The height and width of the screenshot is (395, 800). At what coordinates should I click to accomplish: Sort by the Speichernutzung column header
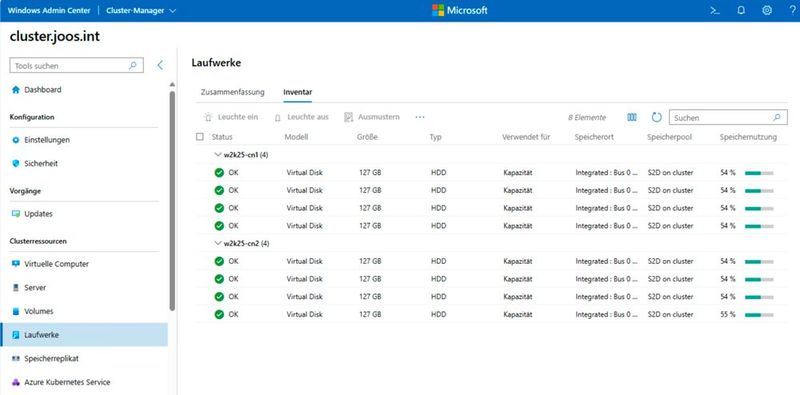(748, 137)
